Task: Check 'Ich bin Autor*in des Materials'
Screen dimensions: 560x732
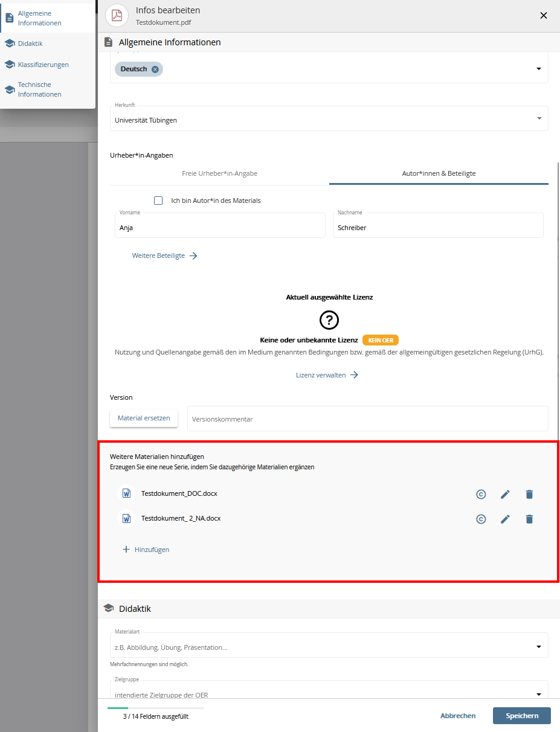Action: pos(158,201)
